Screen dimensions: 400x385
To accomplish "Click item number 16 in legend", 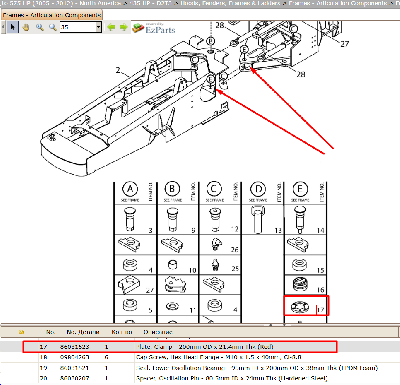I will [x=321, y=290].
